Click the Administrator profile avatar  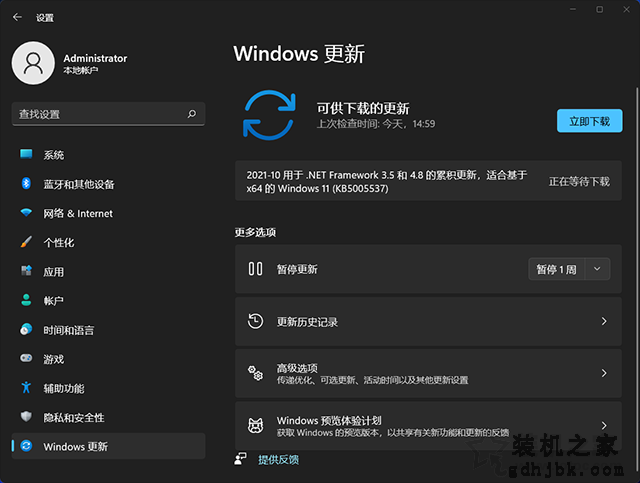(x=33, y=63)
